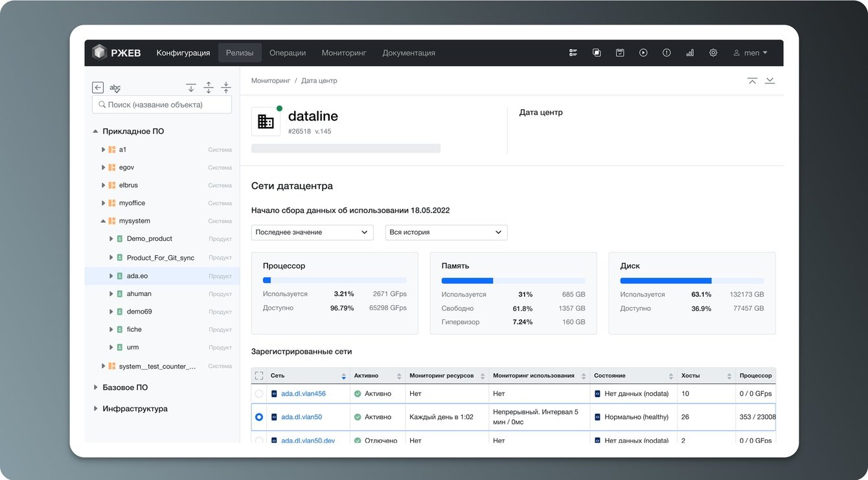Switch to the 'Операции' menu tab
This screenshot has width=868, height=480.
(x=288, y=53)
